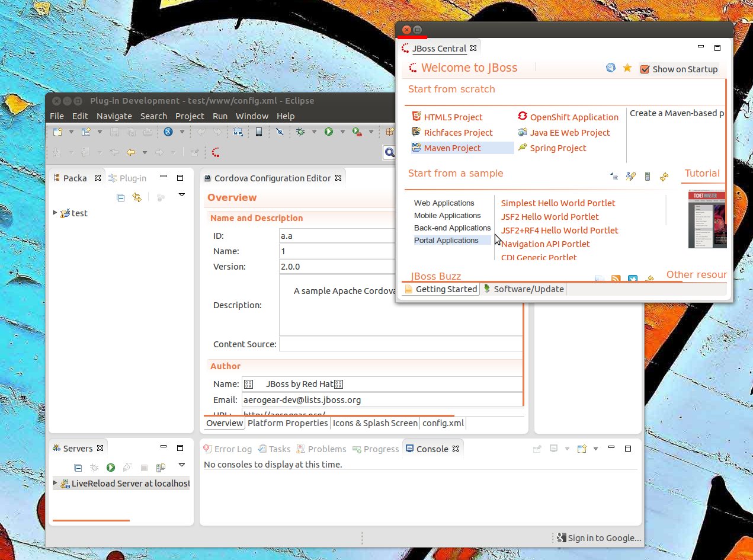Click the green Start server icon in Servers view
This screenshot has height=560, width=753.
(x=111, y=468)
